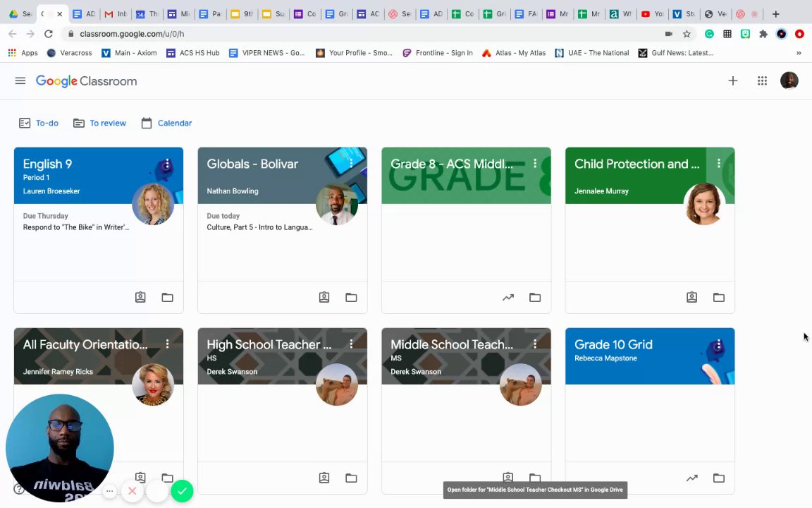The image size is (812, 508).
Task: Show more bookmarks chevron
Action: (799, 53)
